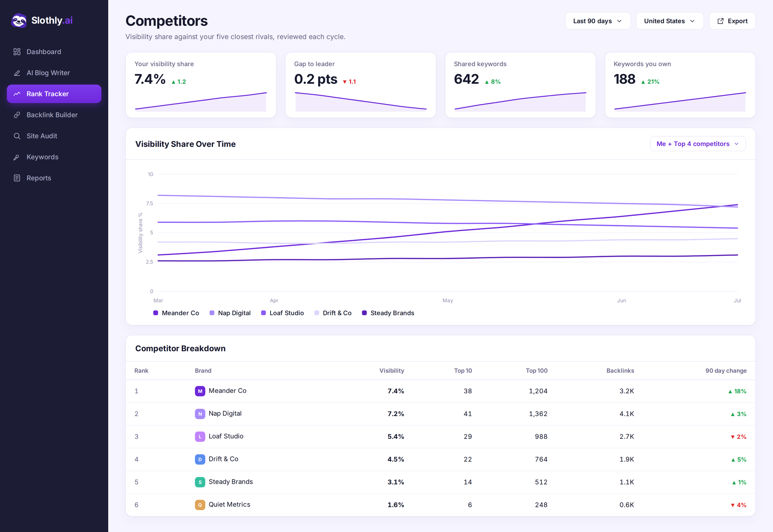Navigate to Site Audit

[54, 136]
